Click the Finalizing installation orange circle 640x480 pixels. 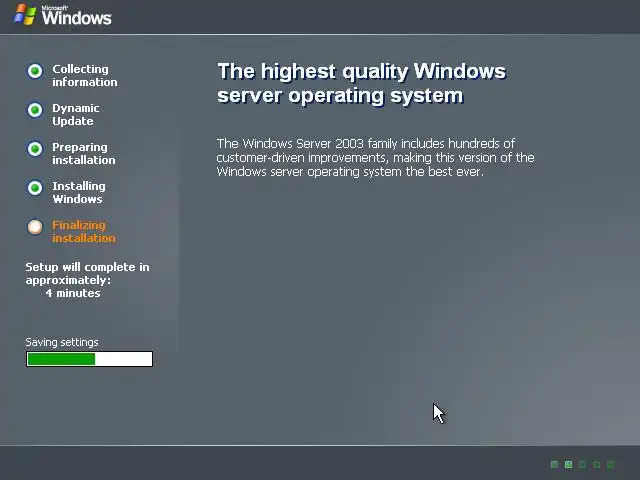click(35, 227)
